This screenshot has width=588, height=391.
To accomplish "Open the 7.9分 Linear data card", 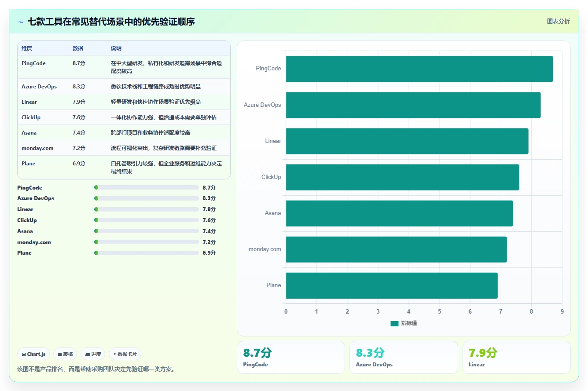I will click(516, 358).
